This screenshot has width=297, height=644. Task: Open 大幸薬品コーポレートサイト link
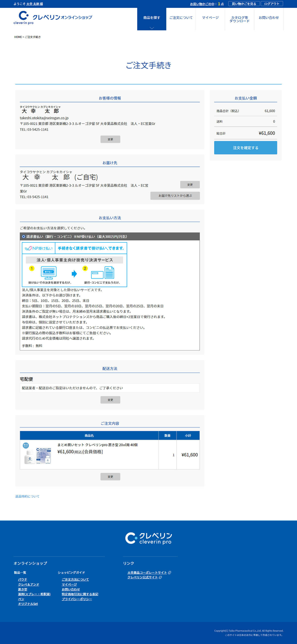point(147,573)
